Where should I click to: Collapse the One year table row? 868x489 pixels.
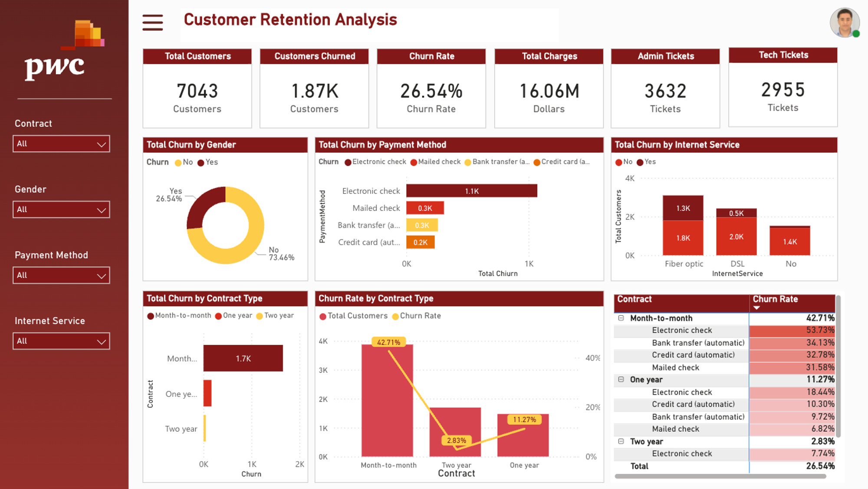click(x=621, y=380)
